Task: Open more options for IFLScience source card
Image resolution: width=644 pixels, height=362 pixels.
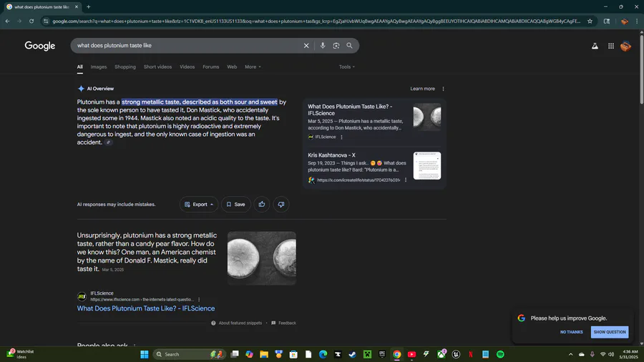Action: point(342,137)
